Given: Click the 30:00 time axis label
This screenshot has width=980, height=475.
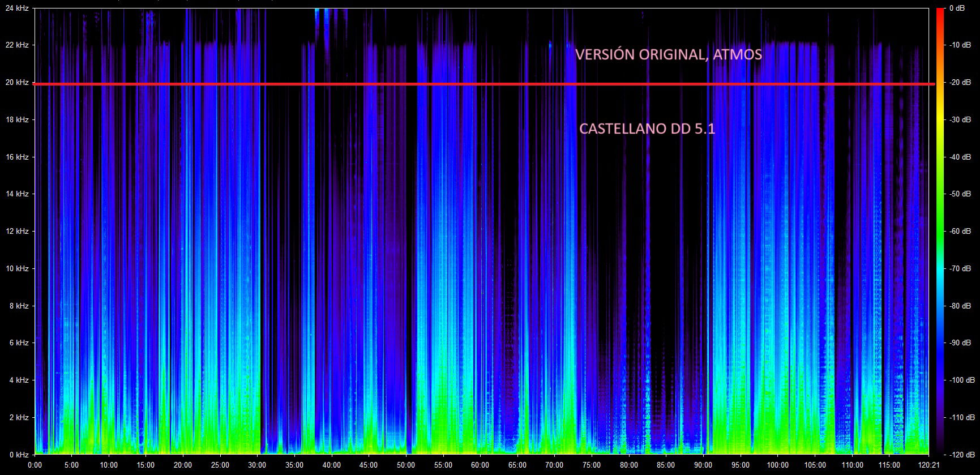Looking at the screenshot, I should coord(258,465).
